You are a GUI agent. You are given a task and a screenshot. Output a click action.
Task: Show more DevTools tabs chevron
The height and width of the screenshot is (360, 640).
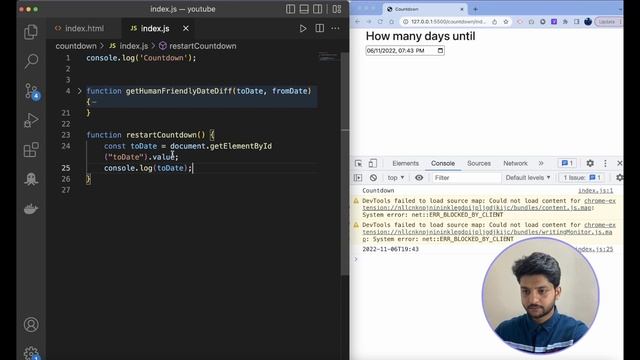(541, 163)
